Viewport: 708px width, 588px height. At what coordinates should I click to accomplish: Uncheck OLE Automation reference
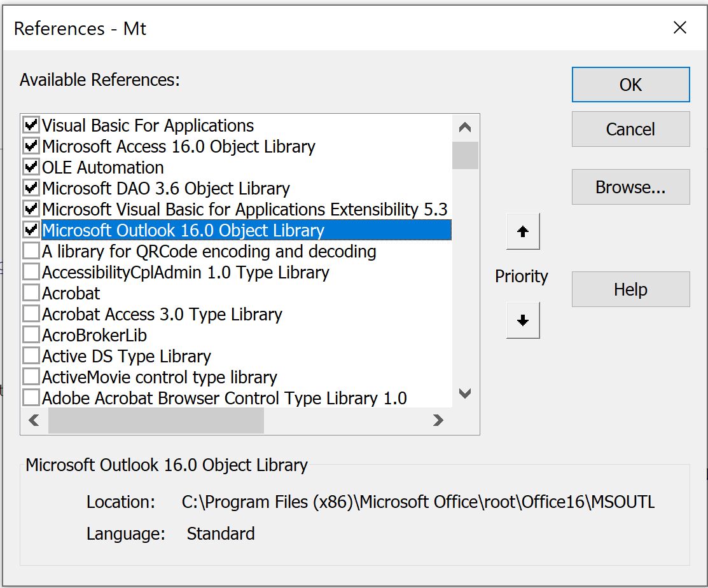(x=31, y=167)
